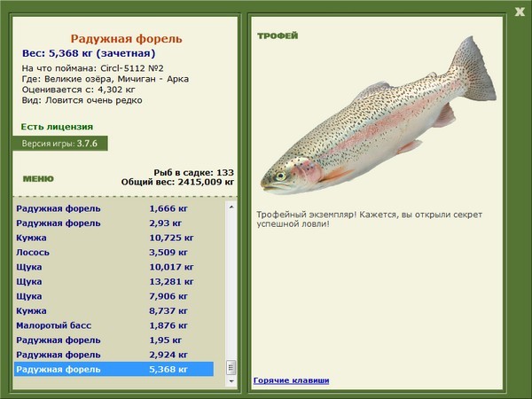Click the На что поймана: Circl-5112 №2 line
The height and width of the screenshot is (399, 532).
click(92, 68)
